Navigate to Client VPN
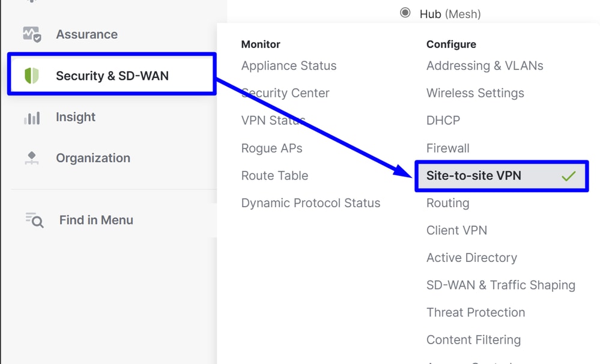The height and width of the screenshot is (364, 600). click(x=456, y=231)
